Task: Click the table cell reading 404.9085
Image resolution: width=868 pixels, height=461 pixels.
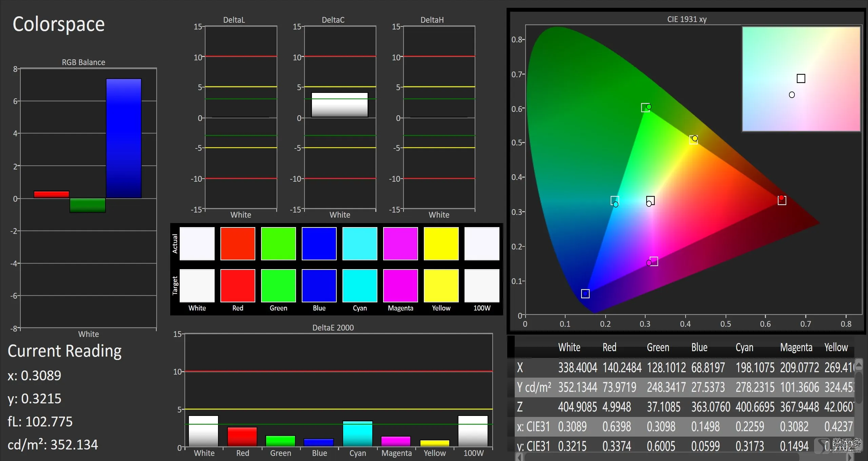Action: [577, 407]
